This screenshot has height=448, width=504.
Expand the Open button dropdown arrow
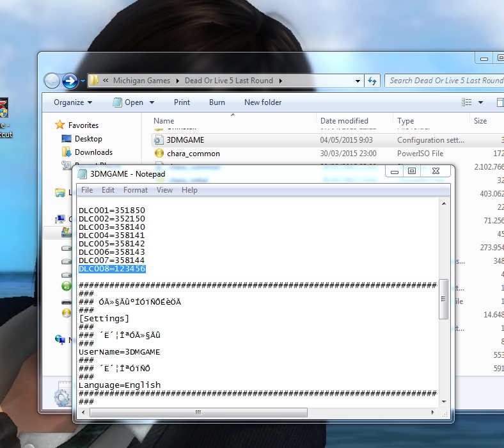[152, 102]
